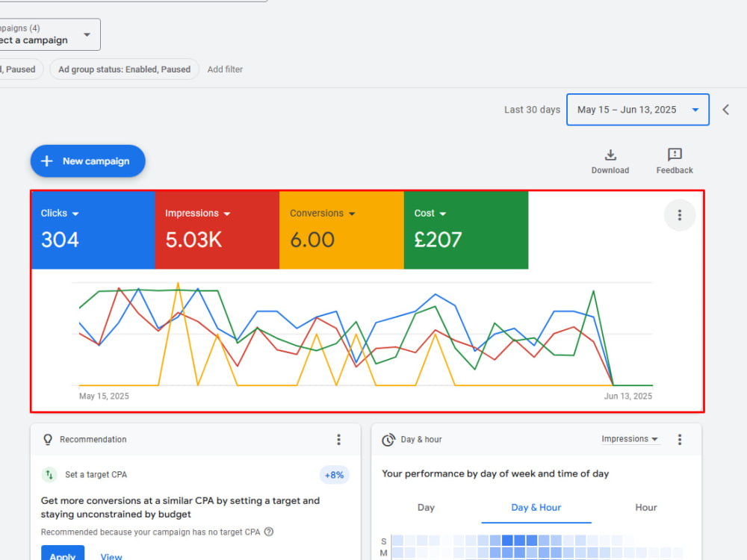Click the New campaign button

[x=87, y=161]
